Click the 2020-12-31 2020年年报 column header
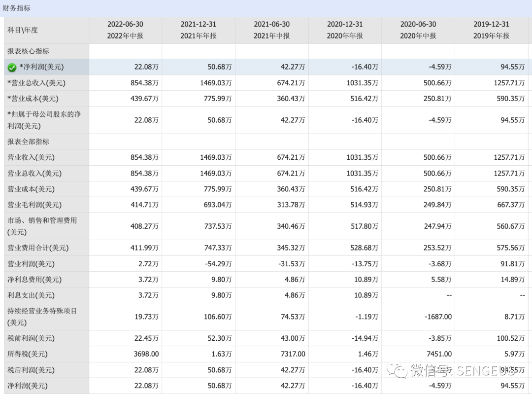532x394 pixels. point(345,30)
